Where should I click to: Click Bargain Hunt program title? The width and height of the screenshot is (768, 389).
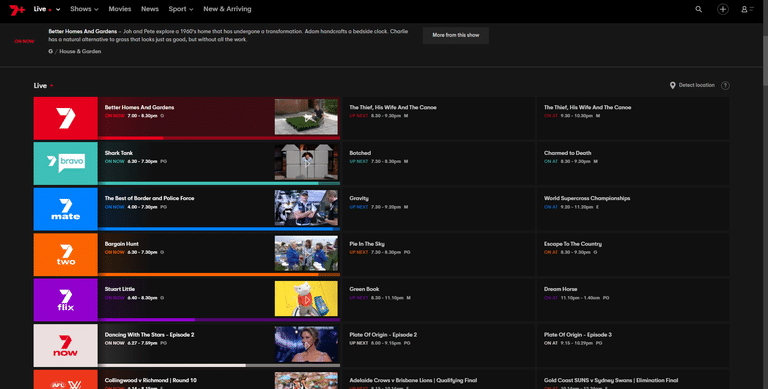tap(121, 243)
